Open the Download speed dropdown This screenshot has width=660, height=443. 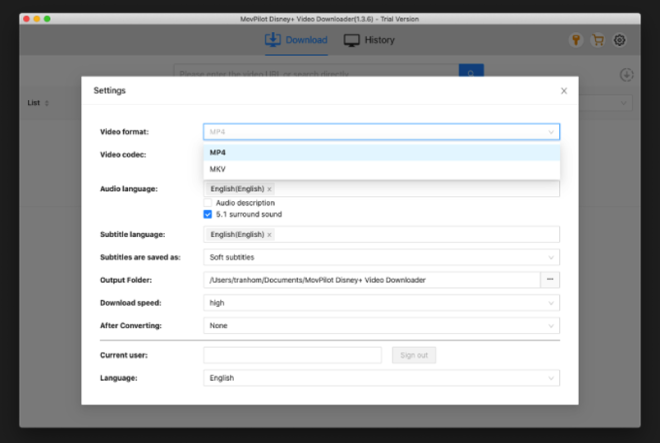click(381, 303)
